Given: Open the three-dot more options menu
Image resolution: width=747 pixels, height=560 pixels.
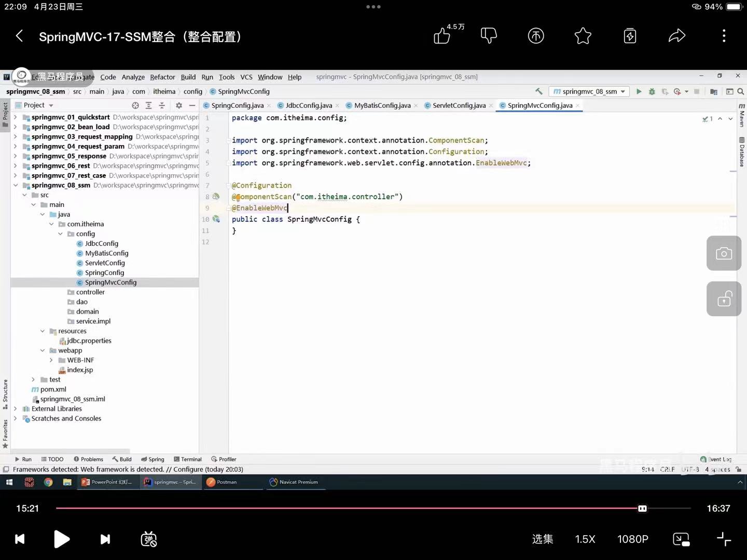Looking at the screenshot, I should pos(724,36).
